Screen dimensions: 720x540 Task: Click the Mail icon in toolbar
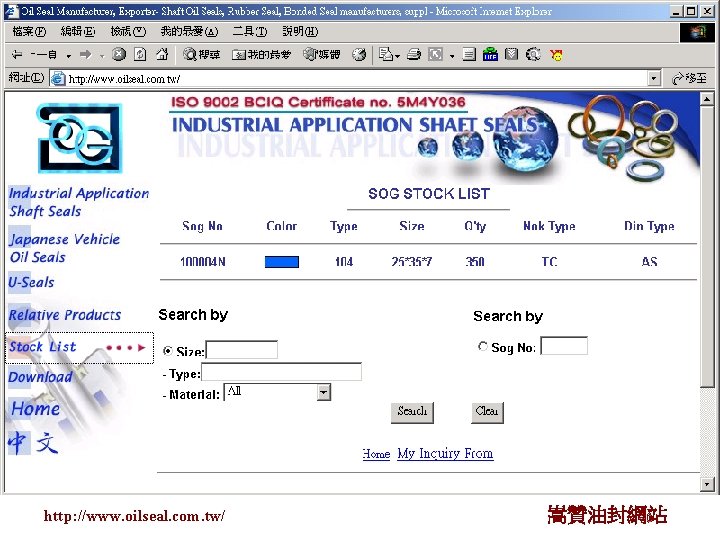point(385,55)
